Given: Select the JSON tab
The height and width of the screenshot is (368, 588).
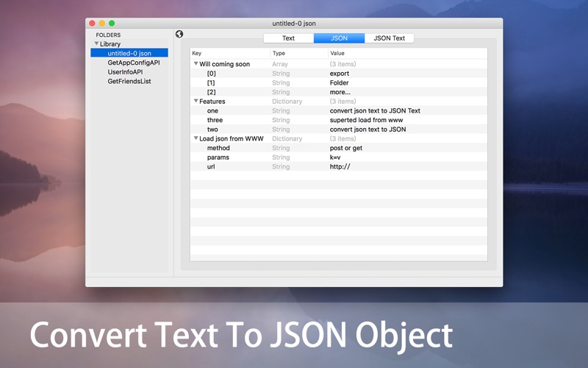Looking at the screenshot, I should pos(339,38).
